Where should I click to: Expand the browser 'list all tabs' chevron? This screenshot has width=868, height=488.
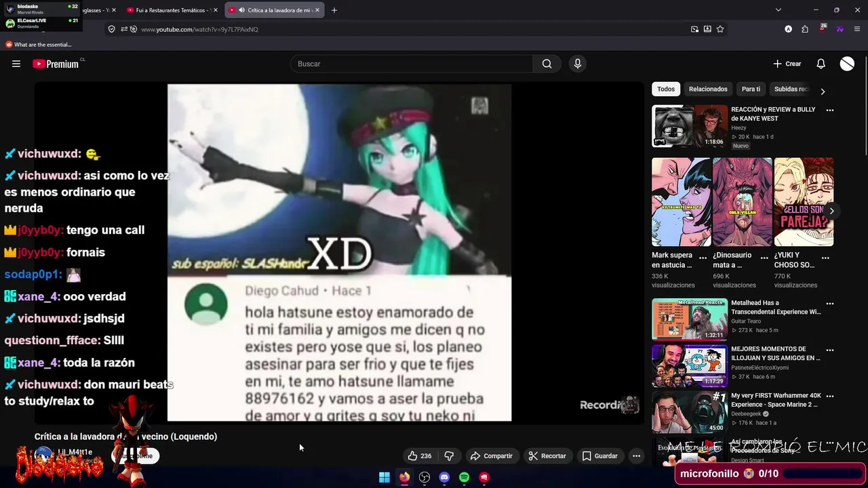[x=778, y=10]
